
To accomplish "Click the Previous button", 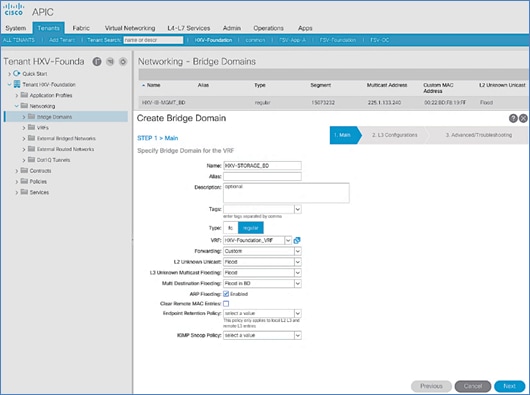I will pos(431,386).
